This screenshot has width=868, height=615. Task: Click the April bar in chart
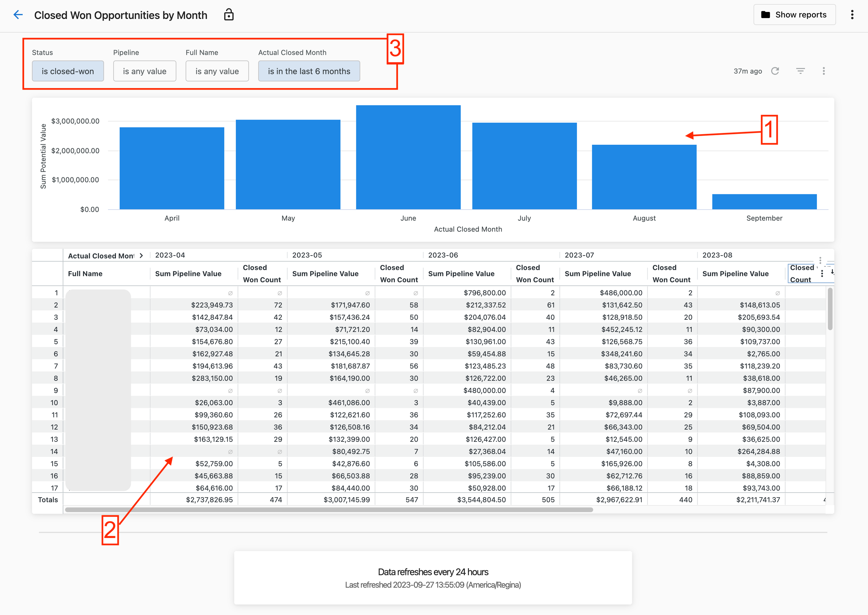(172, 168)
